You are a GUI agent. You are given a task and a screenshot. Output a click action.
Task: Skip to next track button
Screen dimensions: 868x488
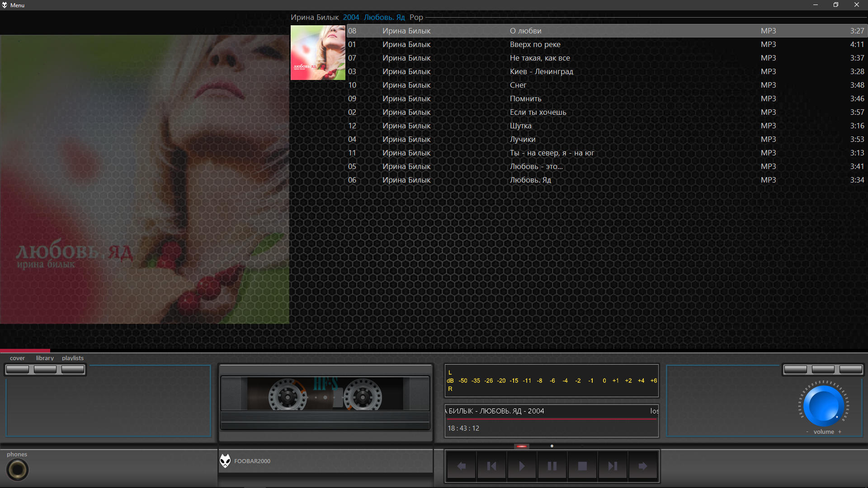(x=612, y=466)
